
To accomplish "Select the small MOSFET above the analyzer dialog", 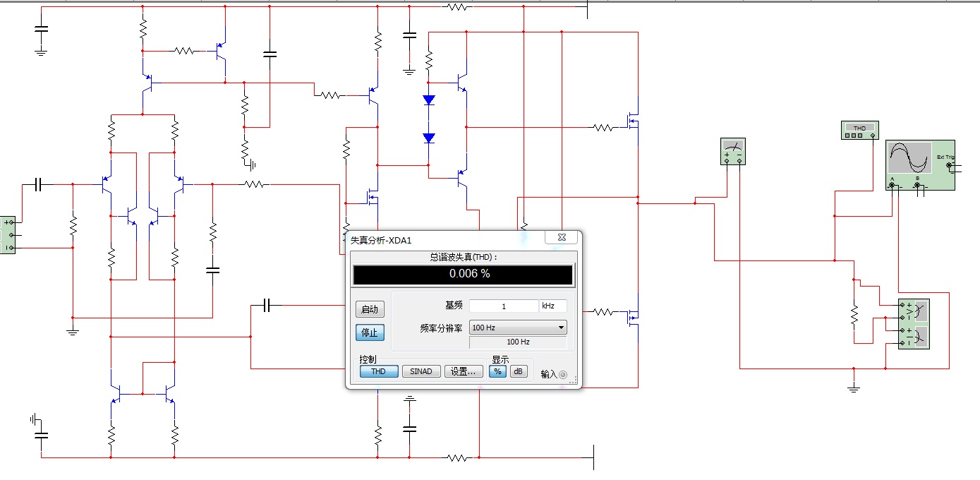I will coord(373,197).
